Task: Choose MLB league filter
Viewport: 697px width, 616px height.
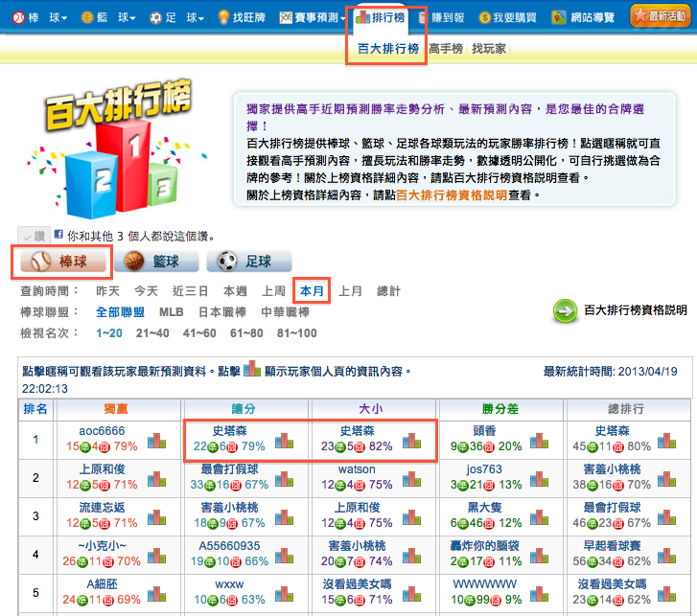Action: coord(172,312)
